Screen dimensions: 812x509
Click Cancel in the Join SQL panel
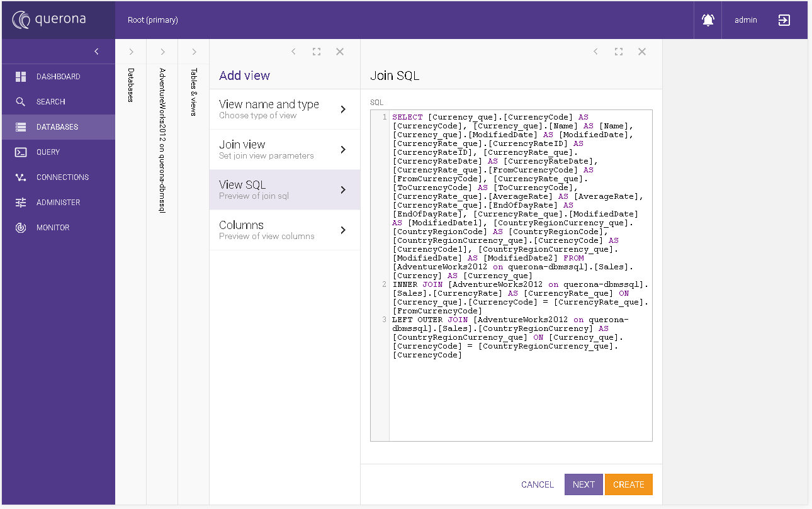pos(538,484)
